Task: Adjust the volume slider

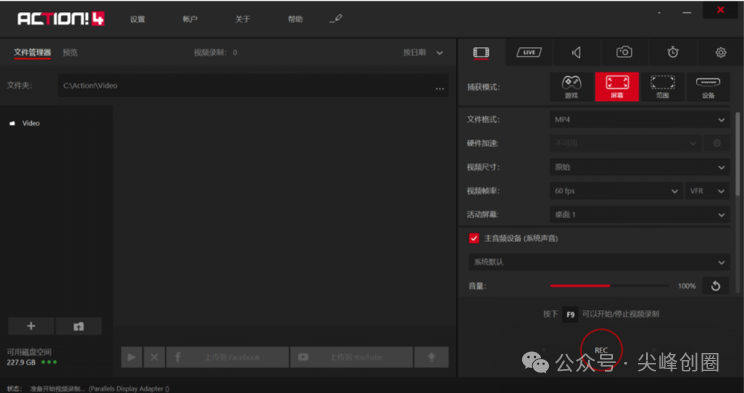Action: coord(609,286)
